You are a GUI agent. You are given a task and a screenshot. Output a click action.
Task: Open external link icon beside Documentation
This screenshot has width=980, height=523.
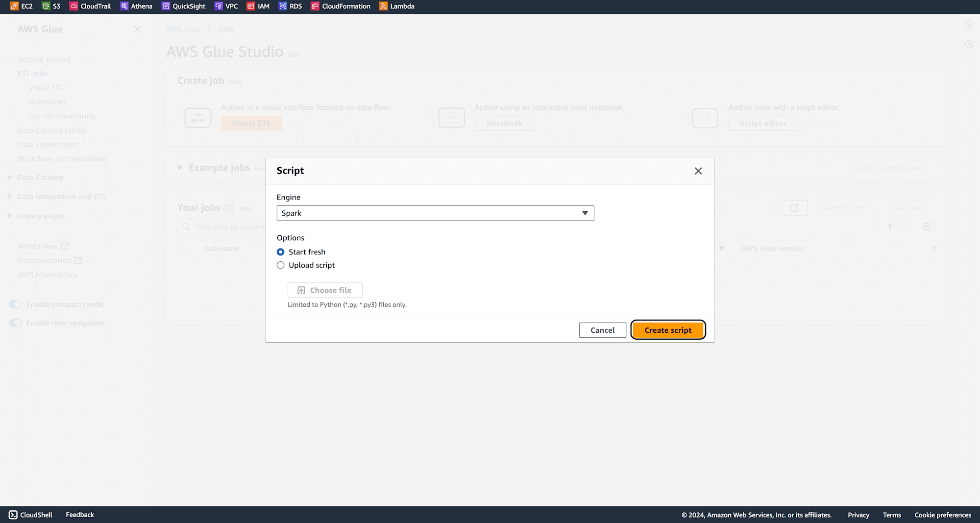click(78, 260)
